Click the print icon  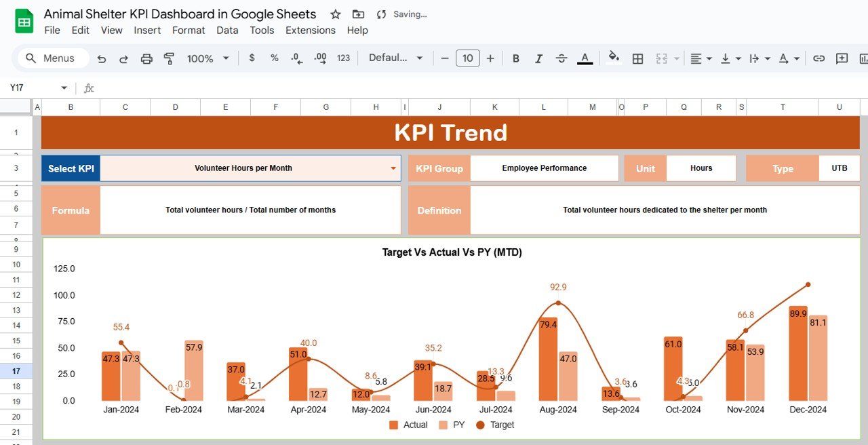click(146, 58)
